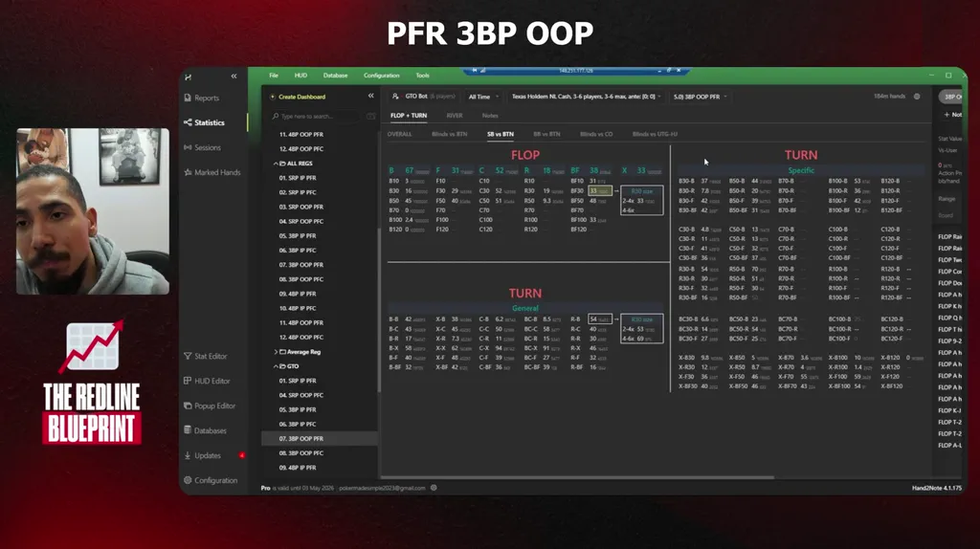Screen dimensions: 980x549
Task: Click the folder icon beside search box
Action: pos(370,116)
